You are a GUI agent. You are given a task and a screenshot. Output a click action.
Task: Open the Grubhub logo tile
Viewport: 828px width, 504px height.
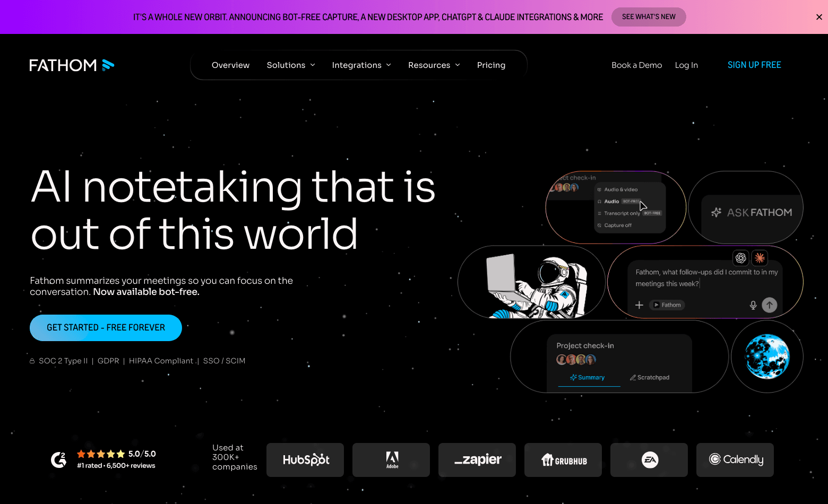click(563, 460)
